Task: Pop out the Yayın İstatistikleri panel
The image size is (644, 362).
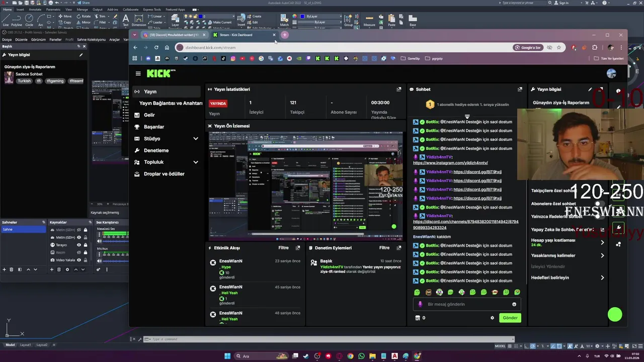Action: pos(399,89)
